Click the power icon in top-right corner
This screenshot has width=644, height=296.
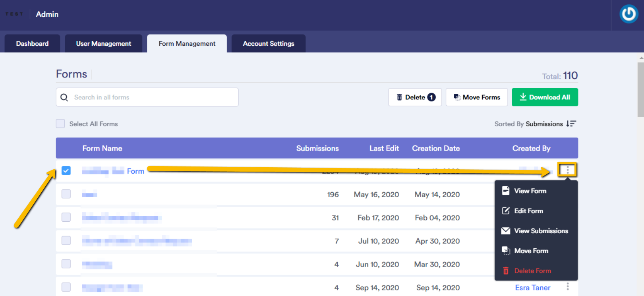point(629,14)
